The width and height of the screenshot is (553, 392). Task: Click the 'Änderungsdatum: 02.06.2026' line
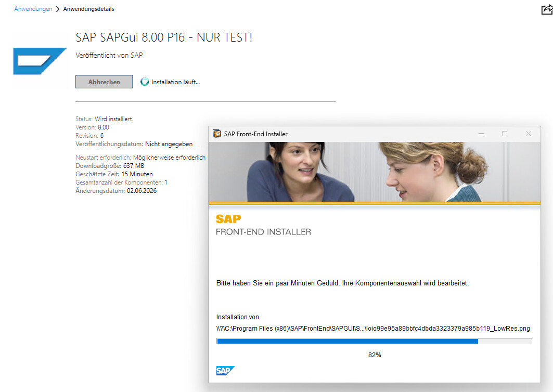point(116,191)
